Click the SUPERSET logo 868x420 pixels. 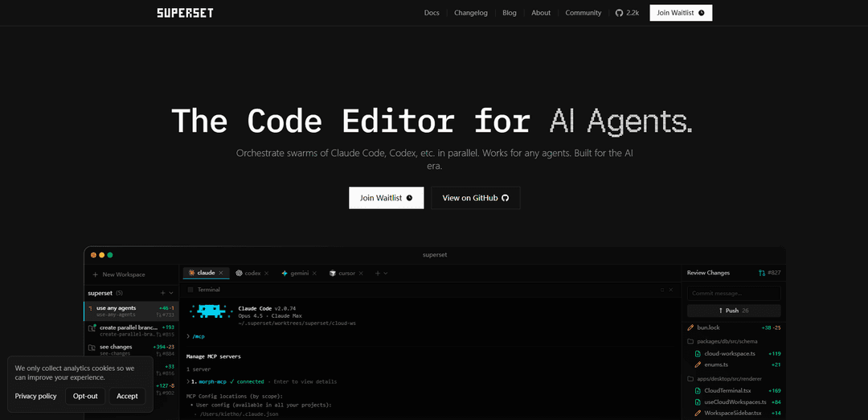[x=185, y=13]
